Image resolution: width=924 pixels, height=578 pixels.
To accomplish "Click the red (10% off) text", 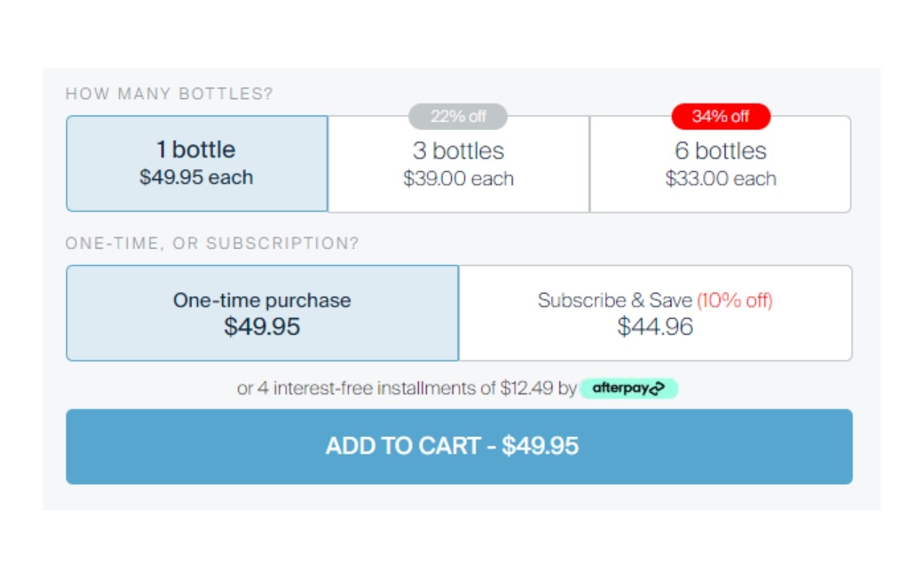I will pyautogui.click(x=735, y=301).
